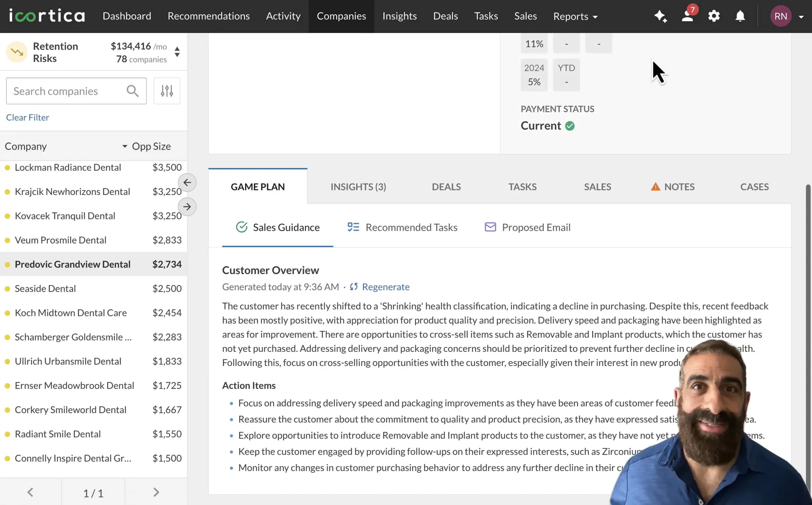Open the Recommended Tasks sub-tab

click(402, 227)
